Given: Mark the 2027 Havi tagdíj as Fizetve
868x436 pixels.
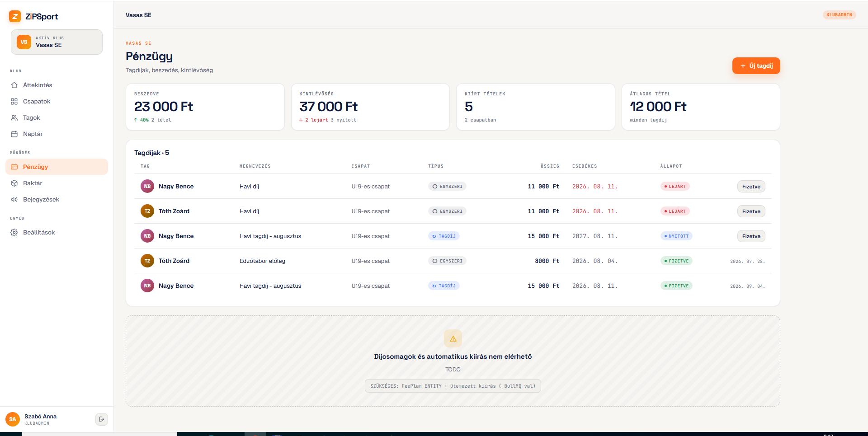Looking at the screenshot, I should coord(751,236).
